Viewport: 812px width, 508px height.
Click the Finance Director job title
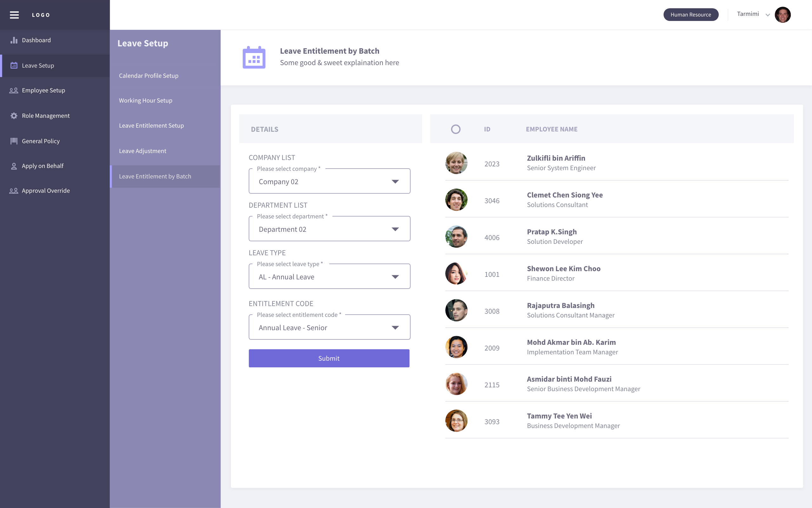(551, 278)
